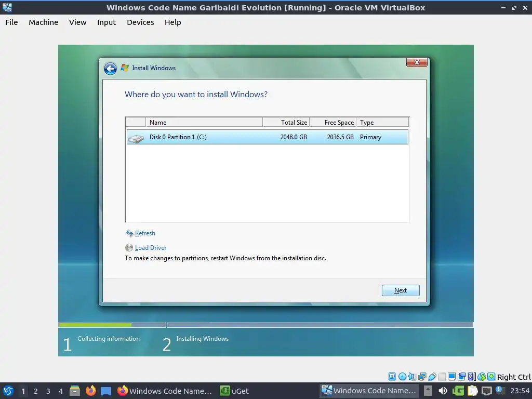Screen dimensions: 532x399
Task: Open the LXQt start menu bird icon
Action: pyautogui.click(x=8, y=391)
